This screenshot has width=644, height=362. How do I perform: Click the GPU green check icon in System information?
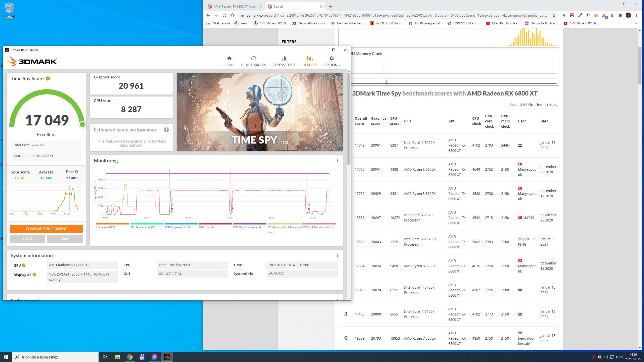pyautogui.click(x=24, y=265)
